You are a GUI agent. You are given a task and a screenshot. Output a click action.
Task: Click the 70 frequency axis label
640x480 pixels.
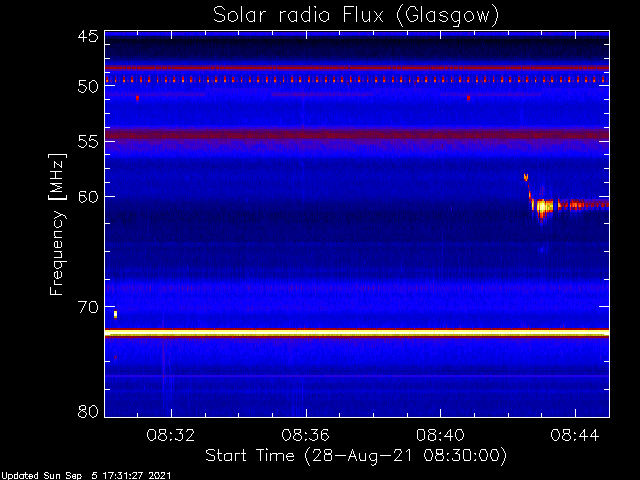[x=88, y=307]
